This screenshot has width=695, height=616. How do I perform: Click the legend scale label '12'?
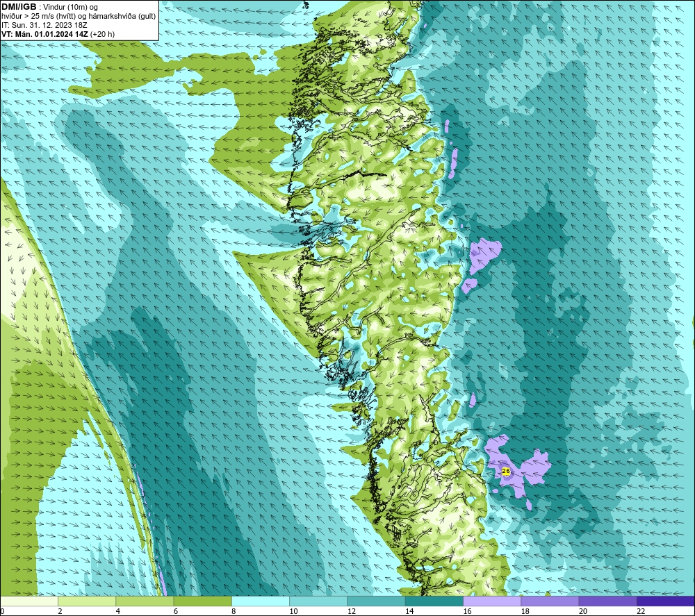coord(352,611)
